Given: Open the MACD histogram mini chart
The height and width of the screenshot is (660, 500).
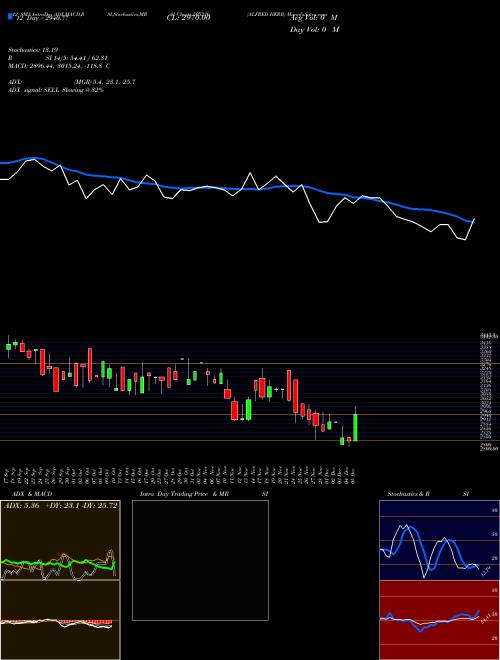Looking at the screenshot, I should (60, 620).
